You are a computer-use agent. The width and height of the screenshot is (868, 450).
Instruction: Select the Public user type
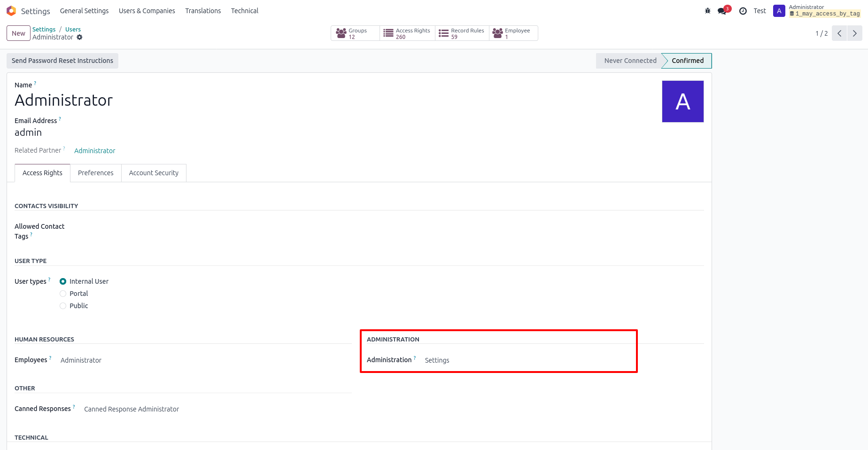click(63, 306)
